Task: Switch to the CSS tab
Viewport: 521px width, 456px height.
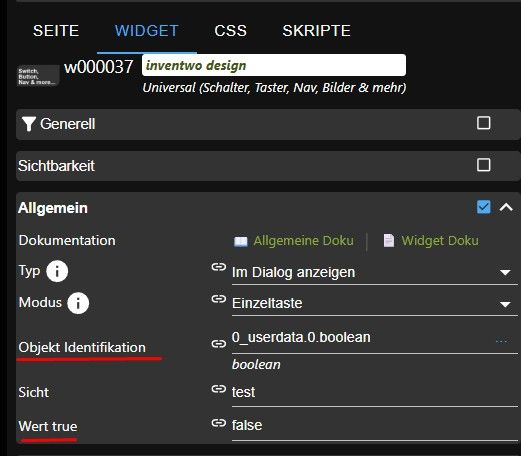Action: tap(230, 31)
